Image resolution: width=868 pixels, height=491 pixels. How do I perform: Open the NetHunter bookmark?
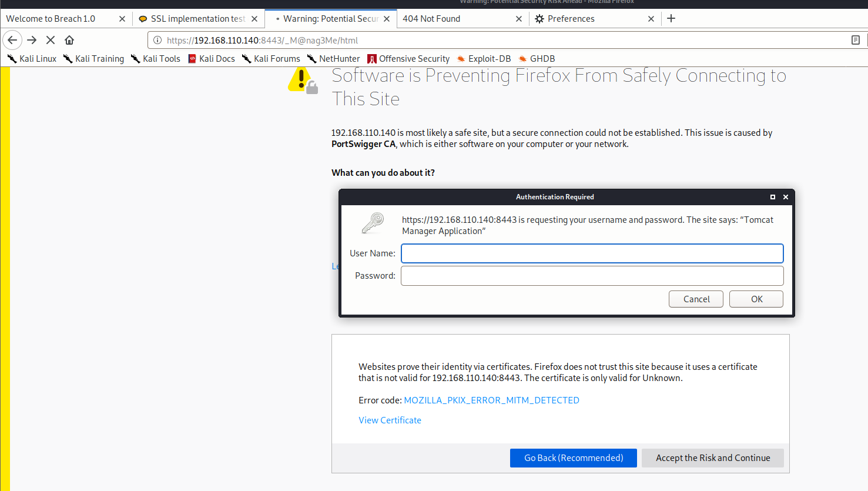point(333,59)
